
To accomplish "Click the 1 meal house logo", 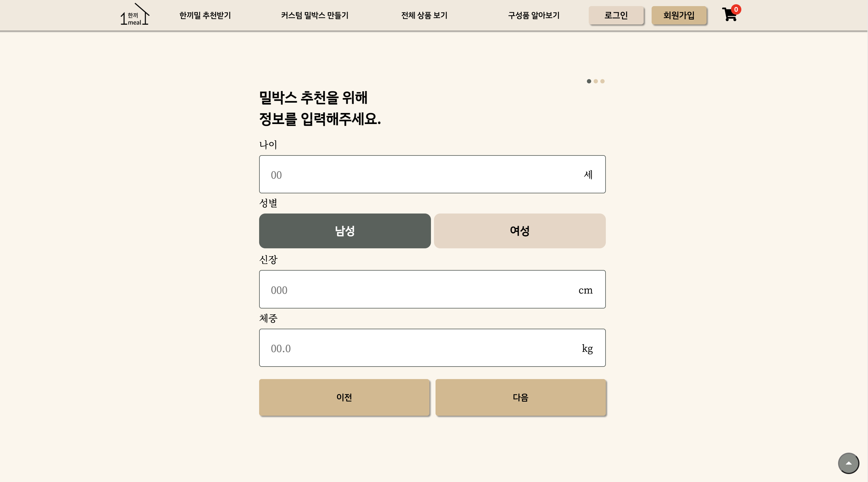I will tap(135, 14).
